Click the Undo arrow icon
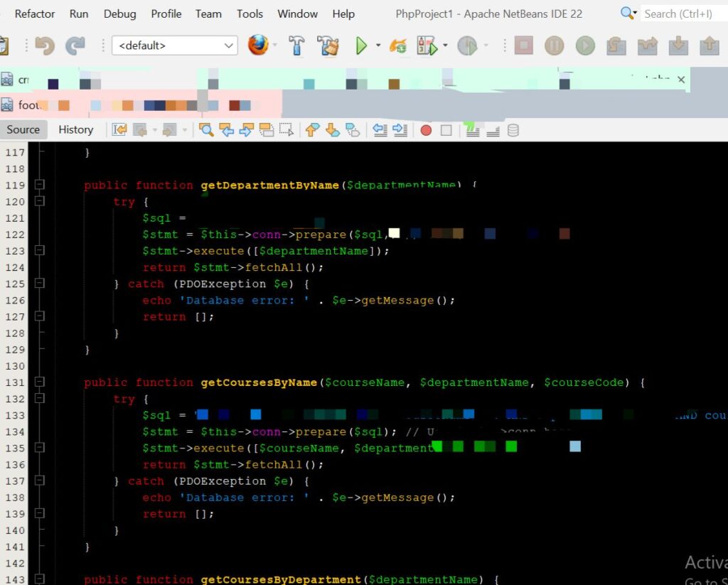Image resolution: width=728 pixels, height=585 pixels. 45,46
